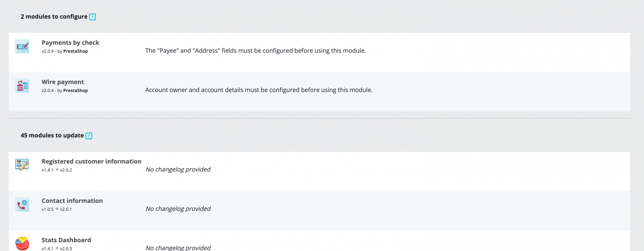Click the Stats Dashboard pie chart icon
Image resolution: width=644 pixels, height=251 pixels.
pyautogui.click(x=22, y=244)
